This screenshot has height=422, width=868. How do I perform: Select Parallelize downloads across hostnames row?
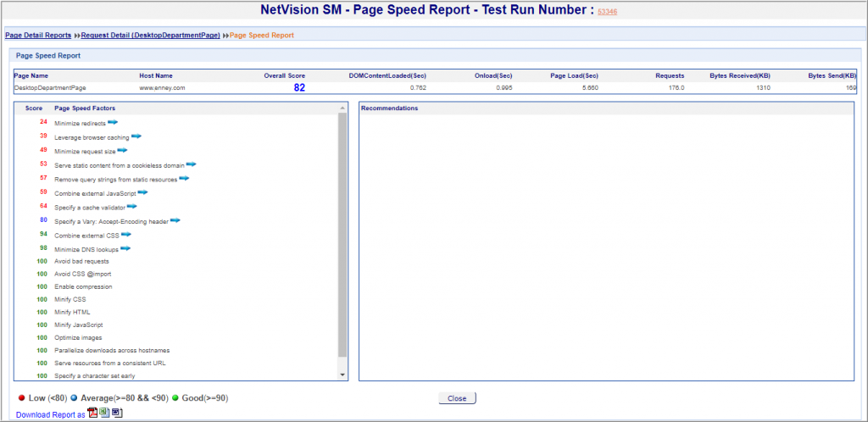point(112,351)
